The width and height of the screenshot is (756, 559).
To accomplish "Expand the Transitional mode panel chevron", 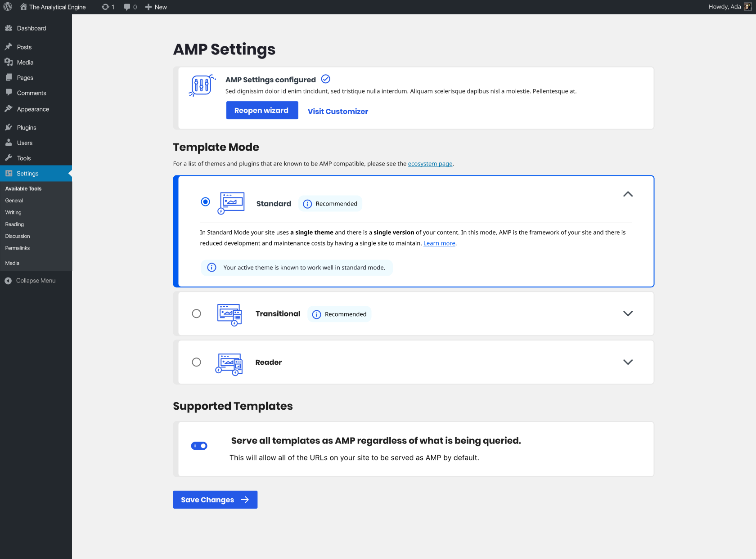I will [628, 313].
